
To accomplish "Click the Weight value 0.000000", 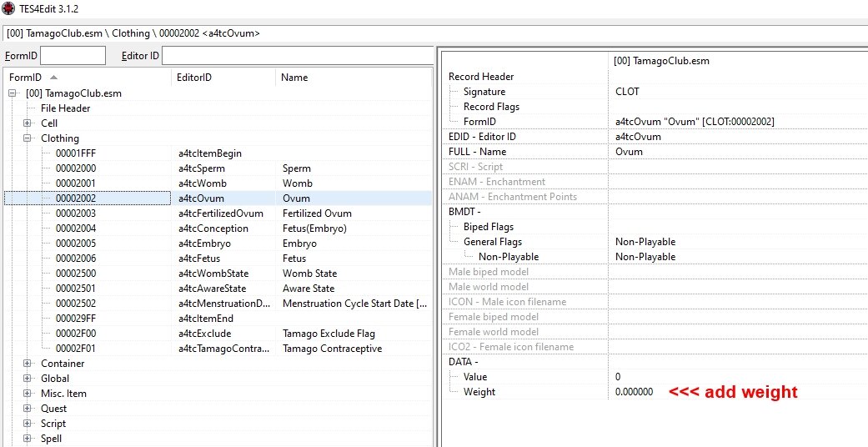I will click(x=634, y=392).
